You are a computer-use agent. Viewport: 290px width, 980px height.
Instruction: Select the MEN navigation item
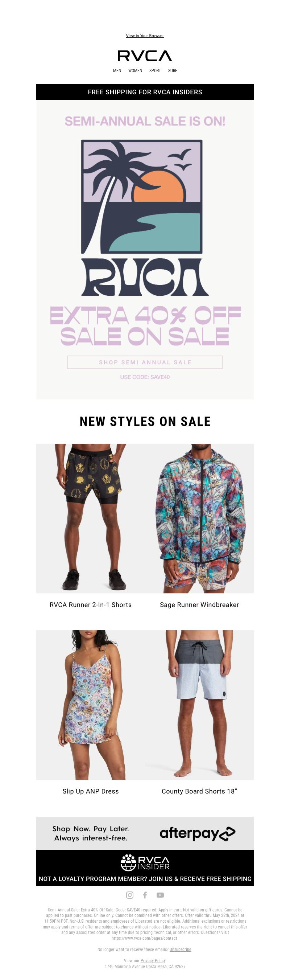(117, 71)
